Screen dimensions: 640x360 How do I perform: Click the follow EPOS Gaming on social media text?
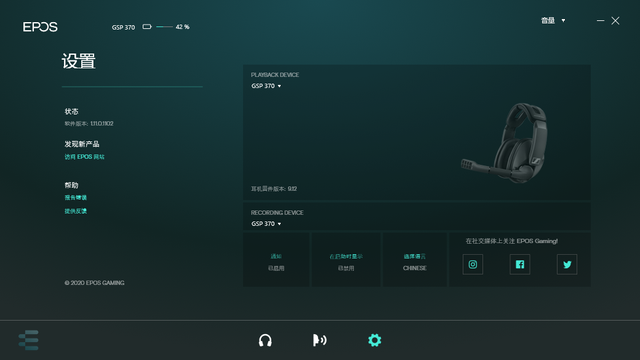[x=512, y=241]
